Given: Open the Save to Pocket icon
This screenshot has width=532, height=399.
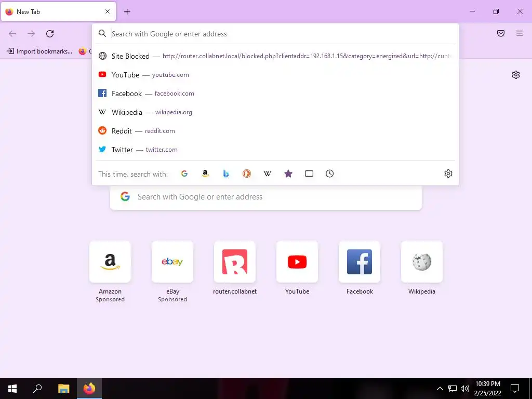Looking at the screenshot, I should pos(501,33).
